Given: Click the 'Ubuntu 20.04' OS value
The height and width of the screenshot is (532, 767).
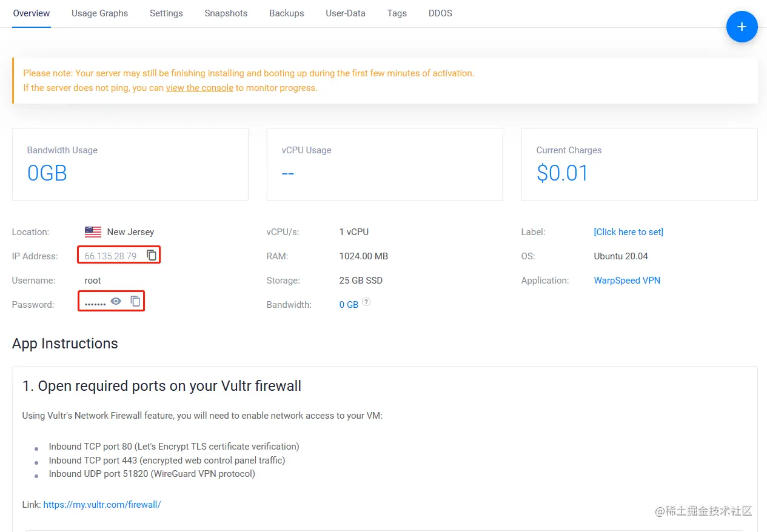Looking at the screenshot, I should click(621, 256).
